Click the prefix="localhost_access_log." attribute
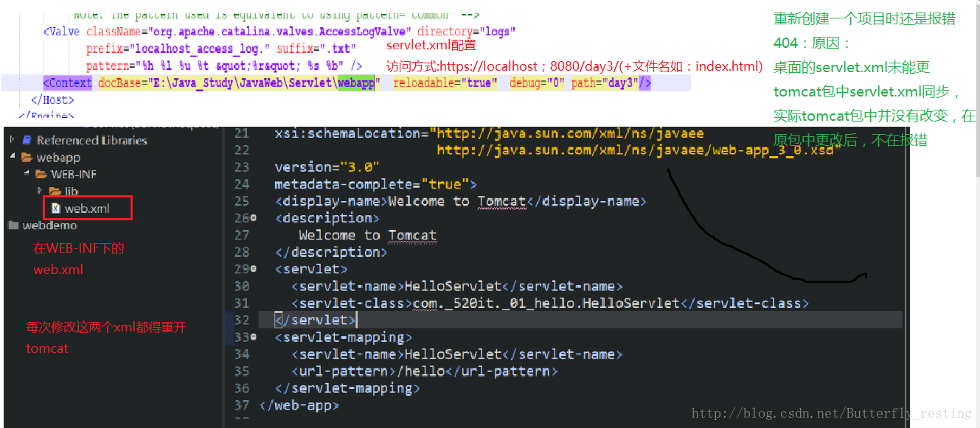980x428 pixels. coord(178,49)
